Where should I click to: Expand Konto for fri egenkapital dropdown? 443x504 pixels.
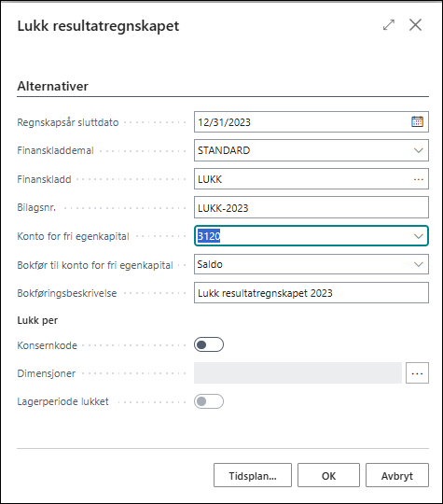(x=418, y=236)
